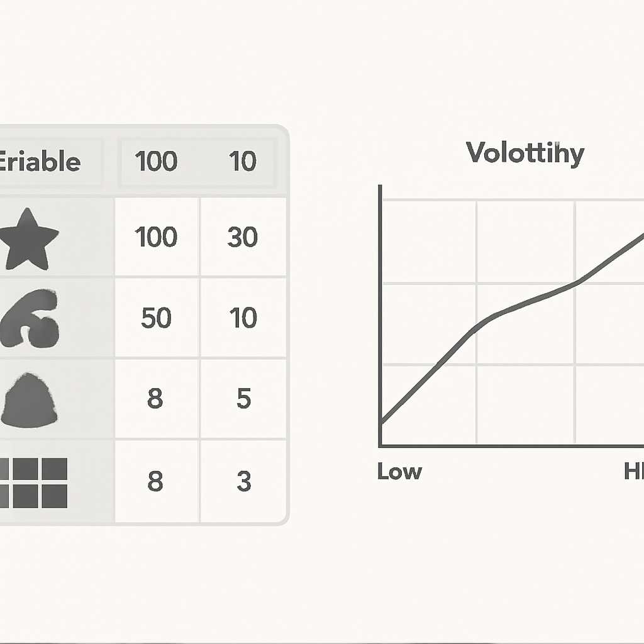Click the Volottihy chart title
Viewport: 644px width, 644px height.
525,153
